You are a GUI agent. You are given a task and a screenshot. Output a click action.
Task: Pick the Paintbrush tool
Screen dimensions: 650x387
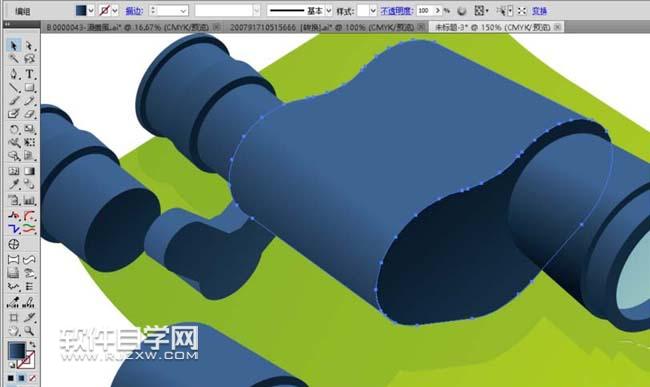pyautogui.click(x=14, y=101)
